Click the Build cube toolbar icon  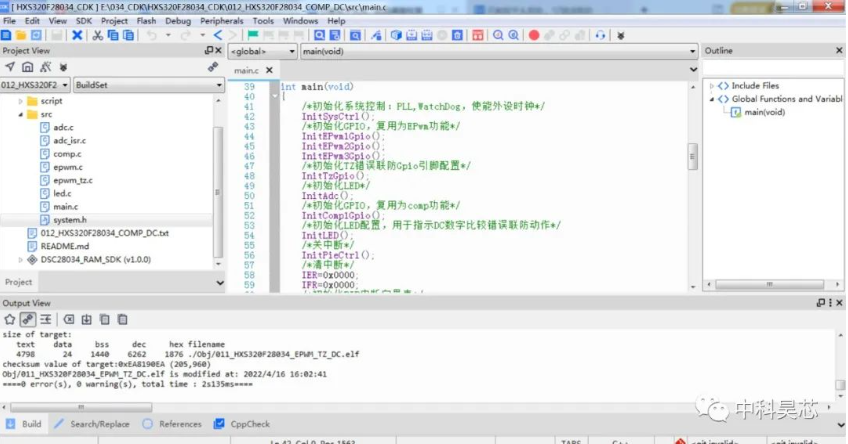396,35
